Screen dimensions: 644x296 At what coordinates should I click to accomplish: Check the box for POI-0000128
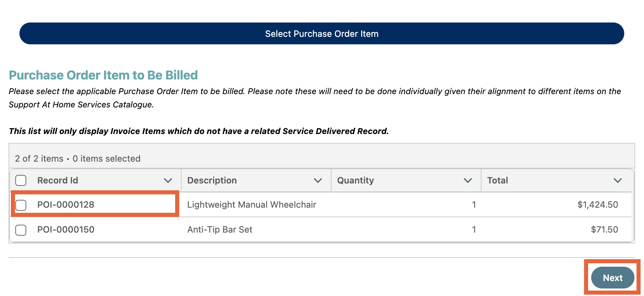tap(21, 205)
